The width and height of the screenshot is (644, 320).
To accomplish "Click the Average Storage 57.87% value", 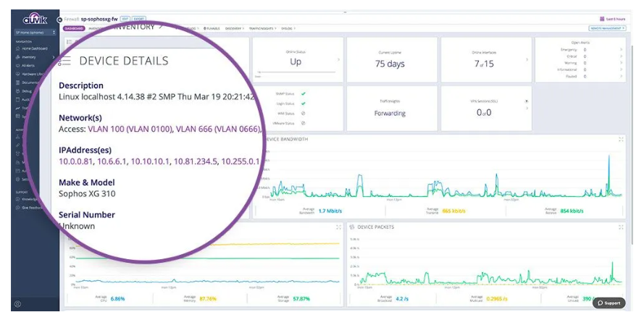I will (301, 299).
